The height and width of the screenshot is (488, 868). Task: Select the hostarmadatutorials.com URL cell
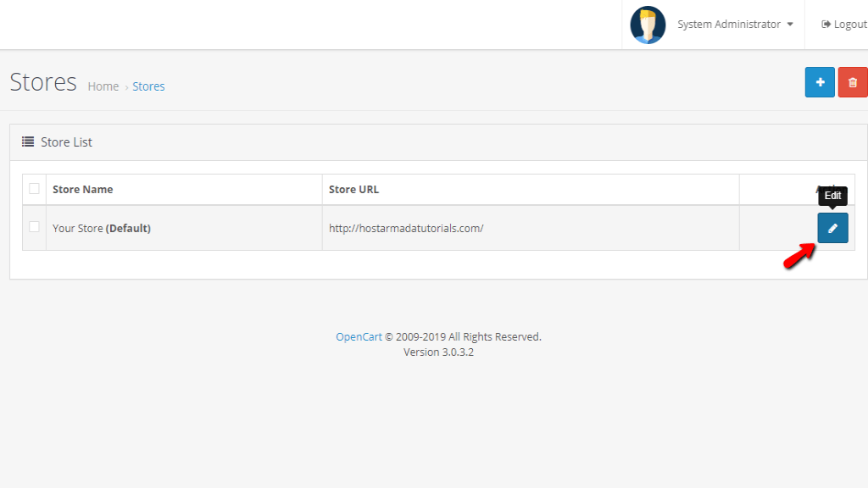point(406,228)
